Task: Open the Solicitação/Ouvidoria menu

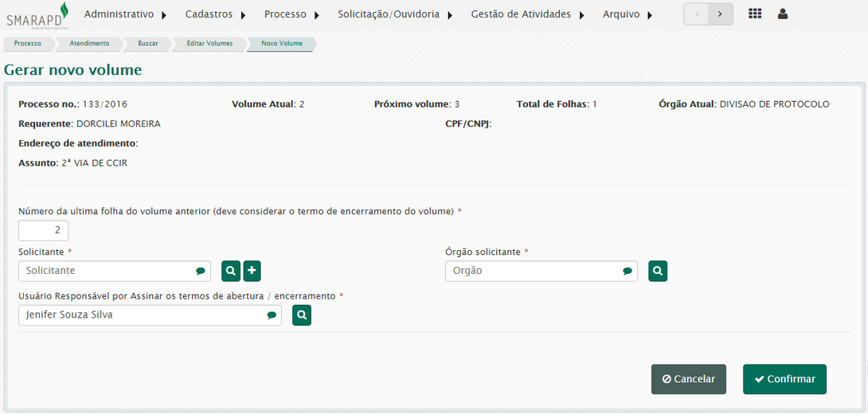Action: pos(394,14)
